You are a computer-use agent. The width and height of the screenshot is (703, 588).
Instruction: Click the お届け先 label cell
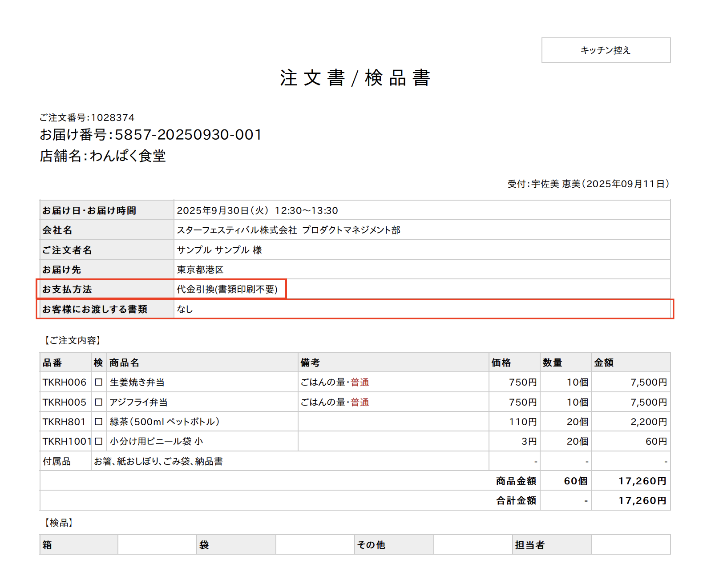(x=107, y=270)
